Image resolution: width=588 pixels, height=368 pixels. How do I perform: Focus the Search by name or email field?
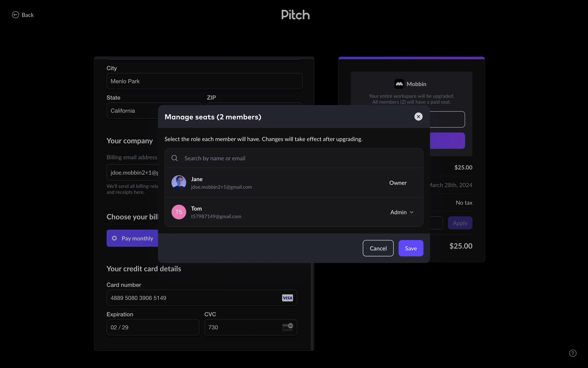coord(294,158)
